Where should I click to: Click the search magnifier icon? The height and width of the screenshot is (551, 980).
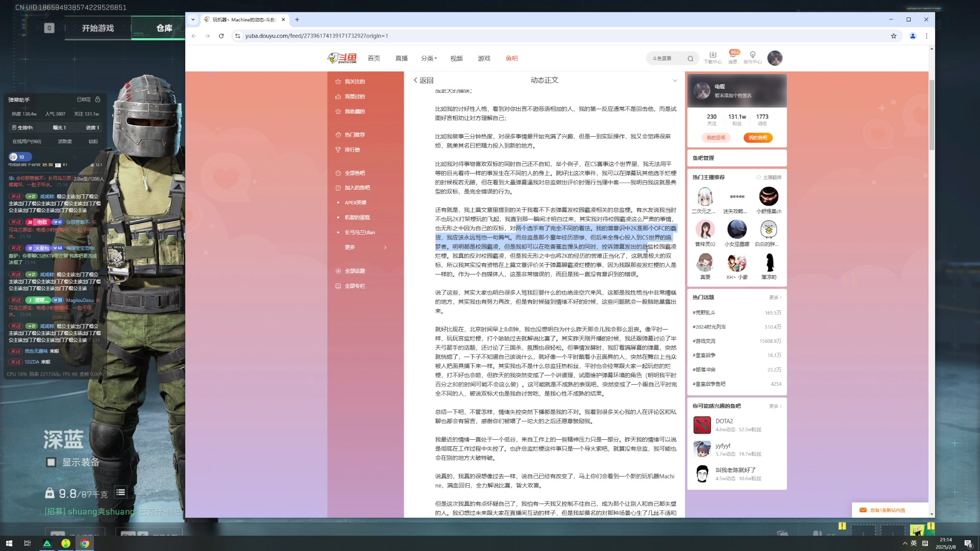point(690,58)
